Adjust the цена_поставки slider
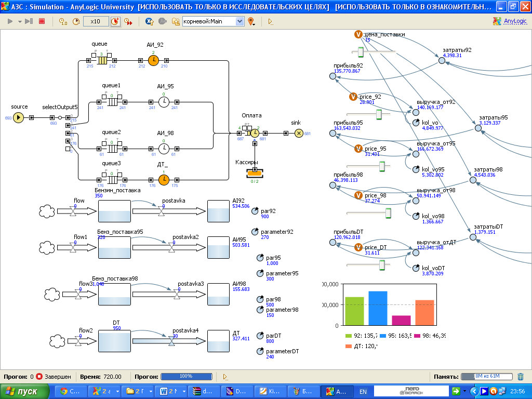The height and width of the screenshot is (399, 532). tap(361, 52)
